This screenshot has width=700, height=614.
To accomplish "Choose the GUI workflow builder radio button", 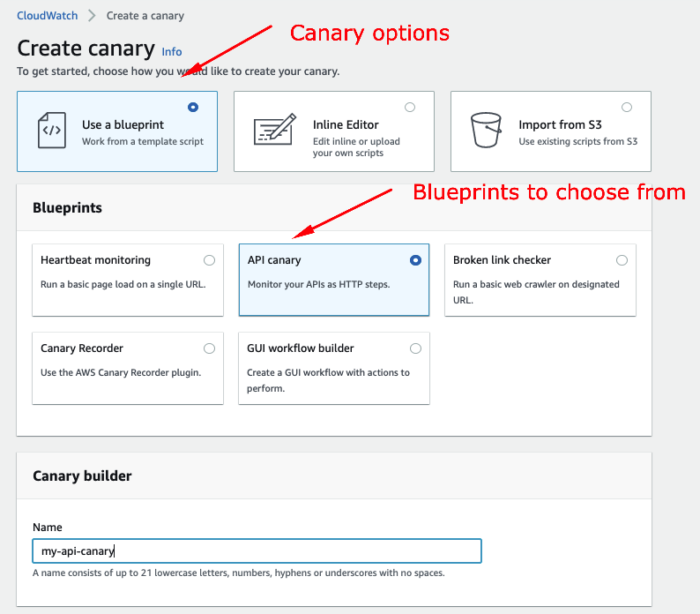I will 415,348.
